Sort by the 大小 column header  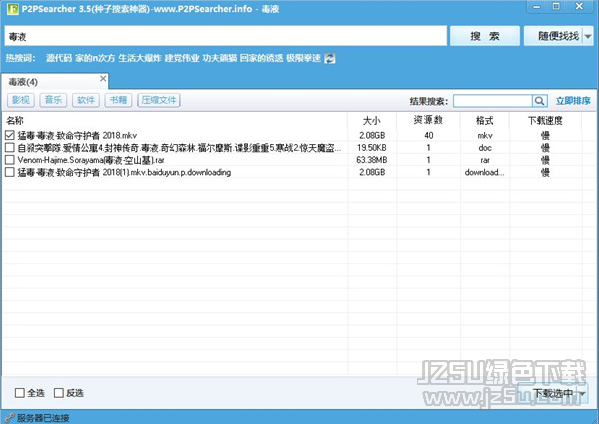tap(372, 121)
